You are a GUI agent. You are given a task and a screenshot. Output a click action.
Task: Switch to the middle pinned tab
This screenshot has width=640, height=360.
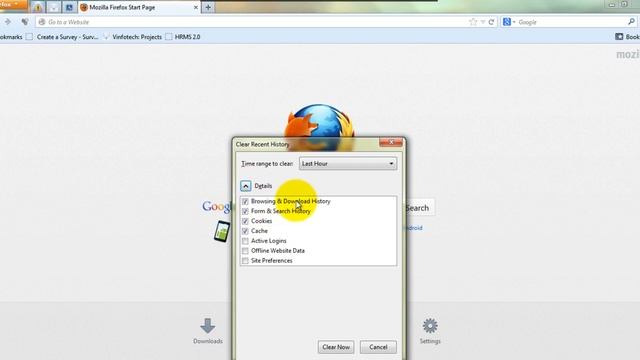[53, 7]
